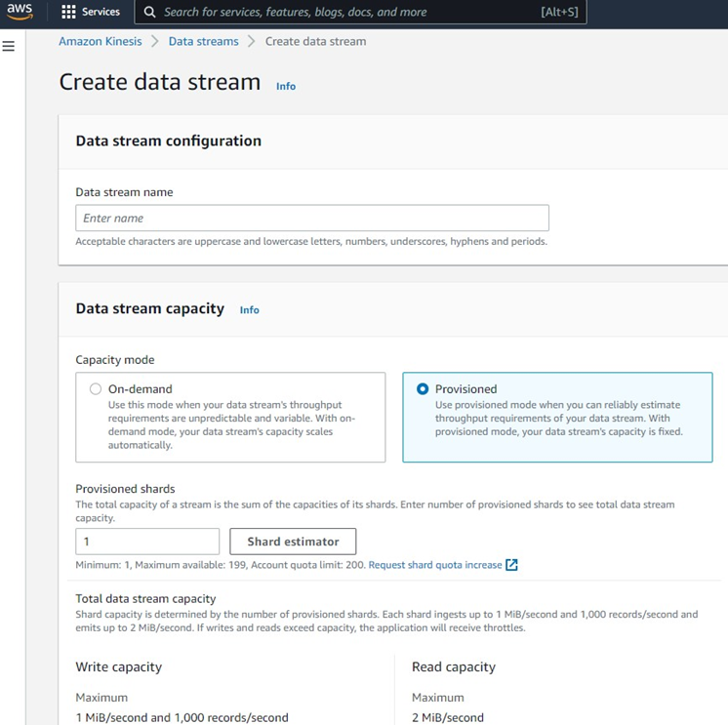Image resolution: width=728 pixels, height=725 pixels.
Task: Click the Data stream name field
Action: [x=311, y=218]
